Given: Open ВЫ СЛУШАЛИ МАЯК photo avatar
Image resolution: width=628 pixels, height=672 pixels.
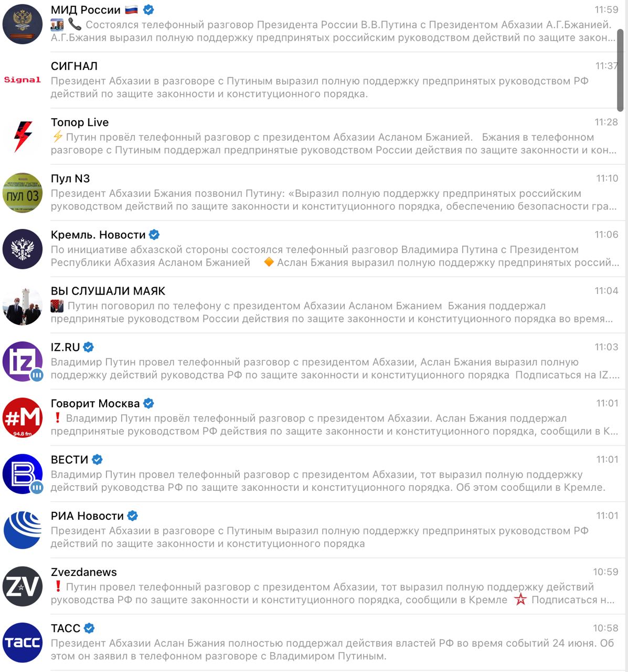Looking at the screenshot, I should (23, 305).
